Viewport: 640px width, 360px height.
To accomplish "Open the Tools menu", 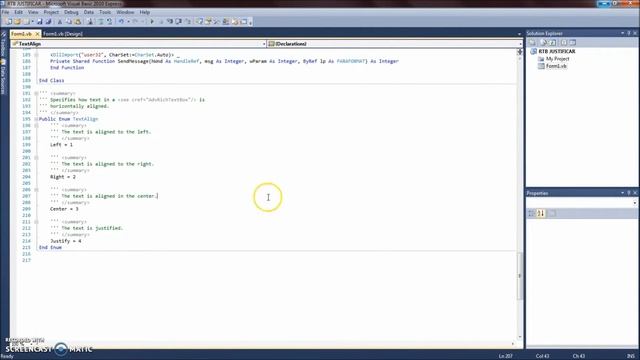I will coord(105,12).
